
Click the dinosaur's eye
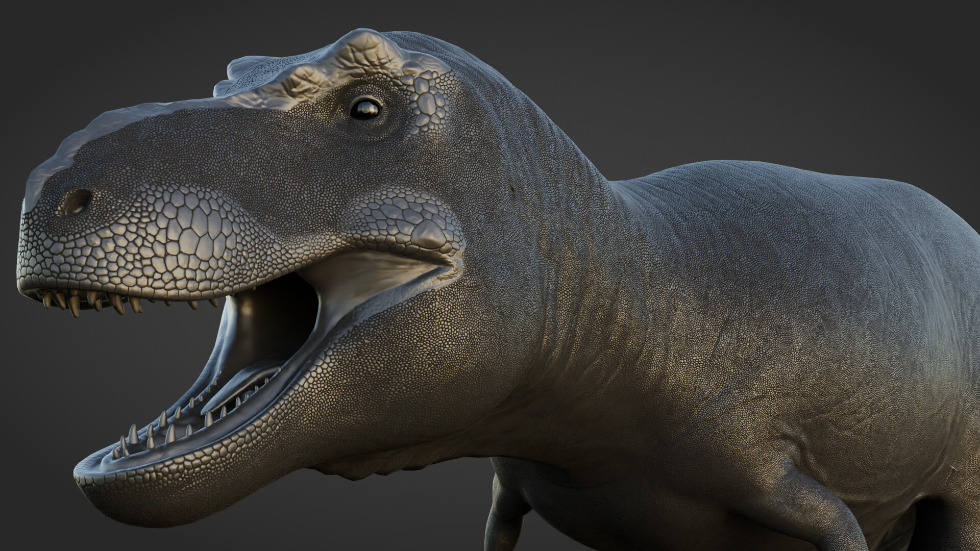coord(365,109)
